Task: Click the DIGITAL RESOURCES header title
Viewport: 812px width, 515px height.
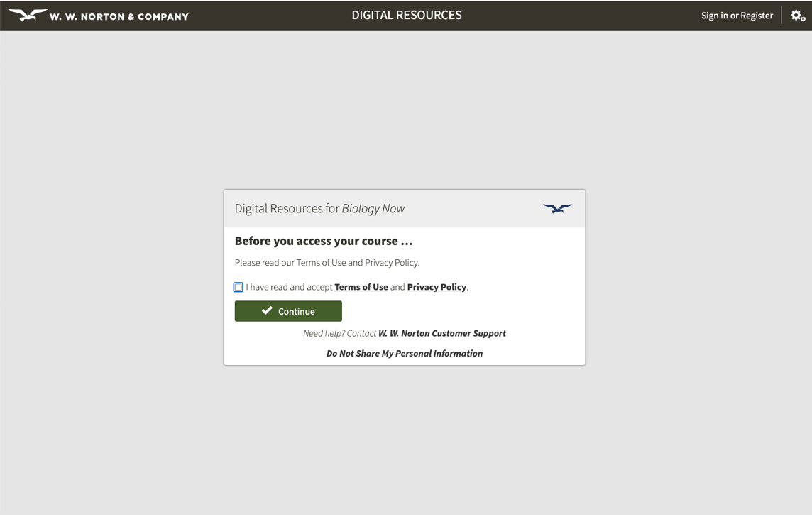Action: point(407,15)
